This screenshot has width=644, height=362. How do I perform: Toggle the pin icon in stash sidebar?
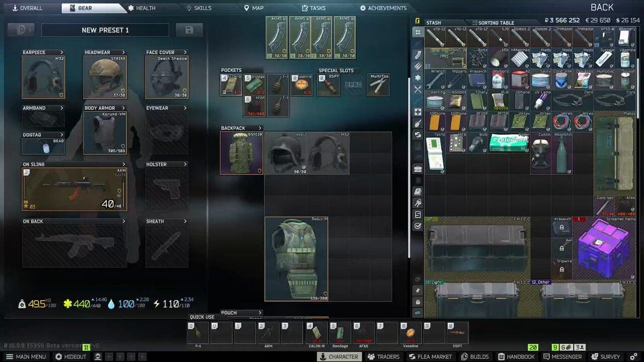[x=418, y=290]
